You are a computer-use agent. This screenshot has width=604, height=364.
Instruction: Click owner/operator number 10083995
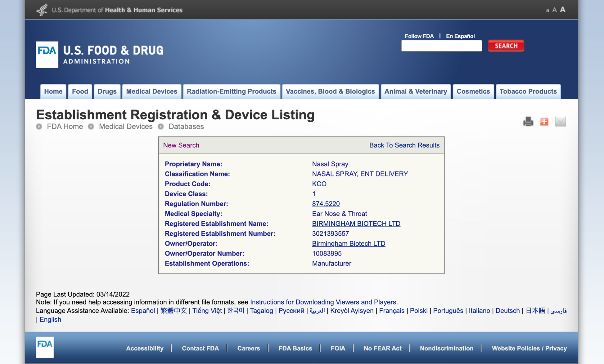(327, 253)
